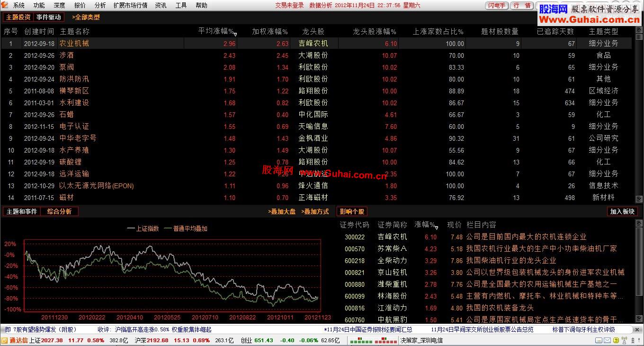Open the 深度 menu

coord(60,5)
